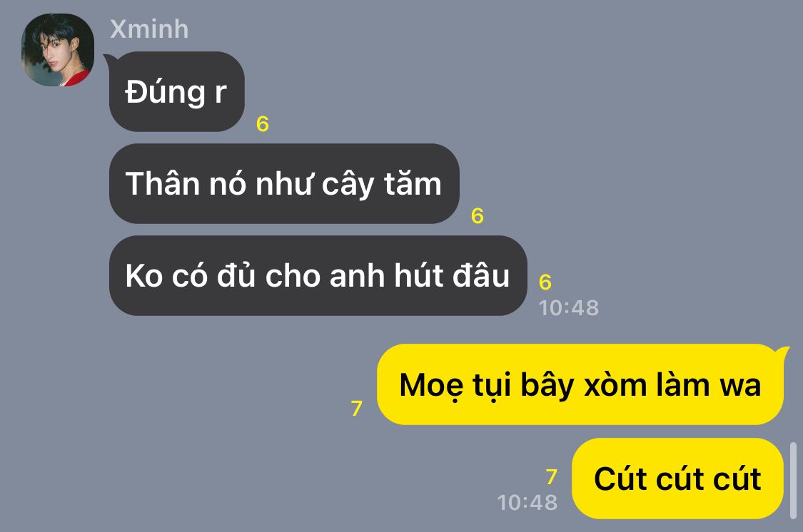Click the unread count 6 beside 'Đúng r'
803x532 pixels.
pyautogui.click(x=263, y=124)
